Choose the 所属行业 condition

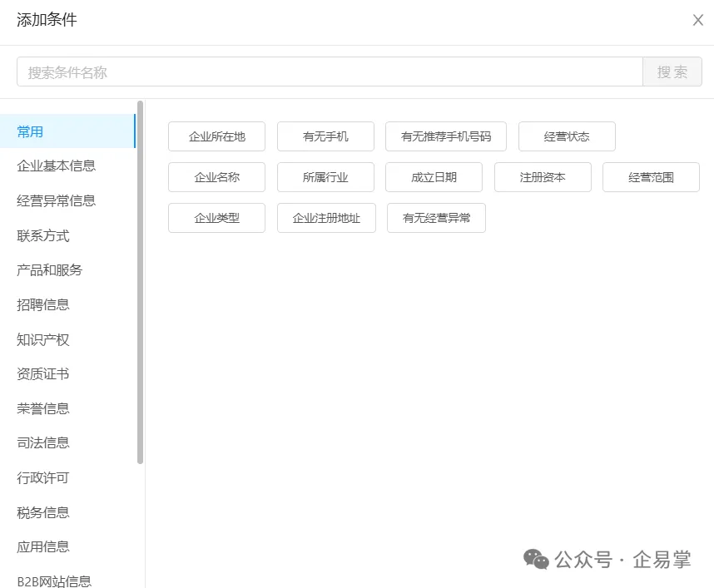pyautogui.click(x=325, y=177)
